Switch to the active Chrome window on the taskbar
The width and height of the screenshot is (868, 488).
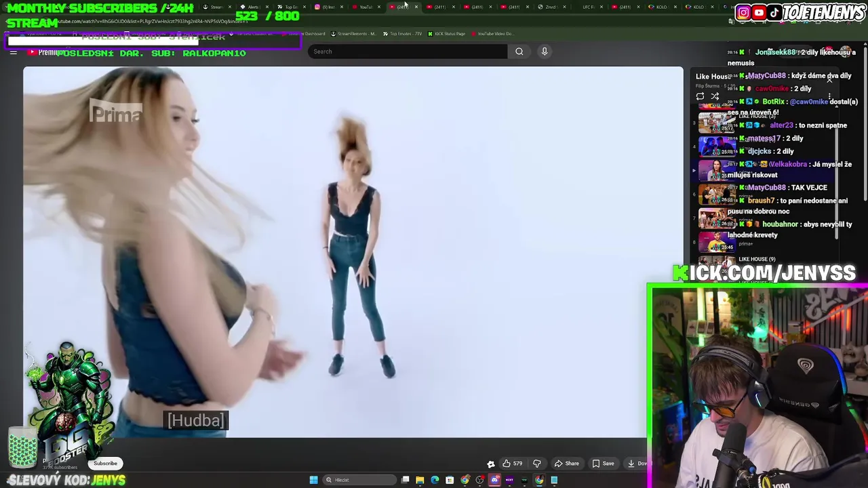click(539, 480)
